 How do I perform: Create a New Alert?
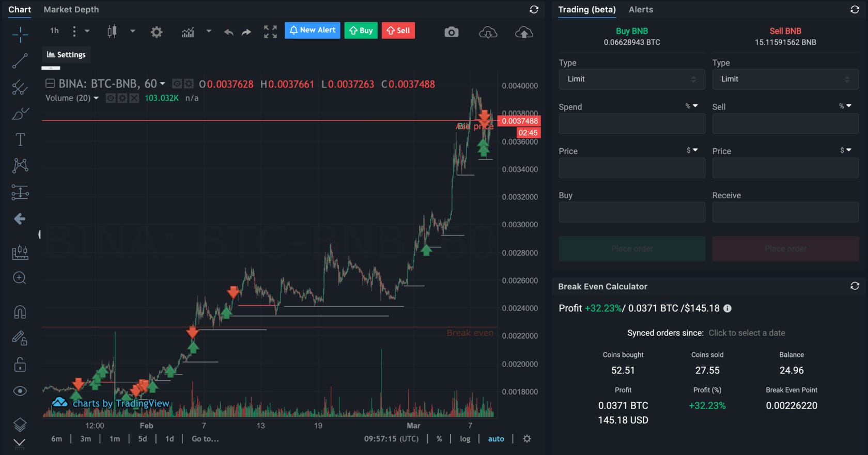click(x=313, y=30)
